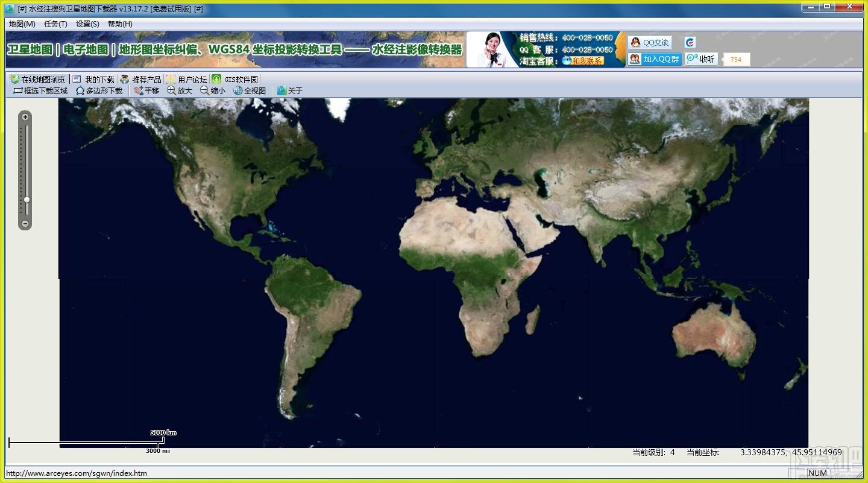Choose the 放大 zoom-in tool

pos(180,90)
